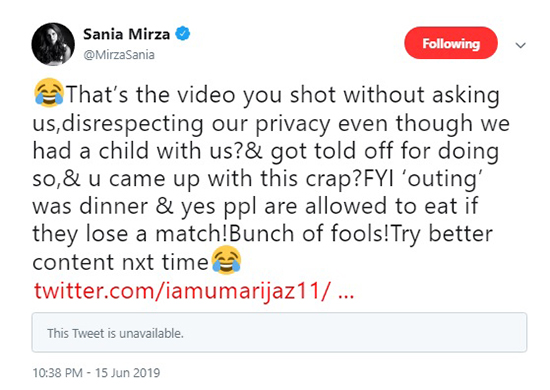Click the words "content nxt time"
Viewport: 550px width, 390px height.
[x=120, y=263]
